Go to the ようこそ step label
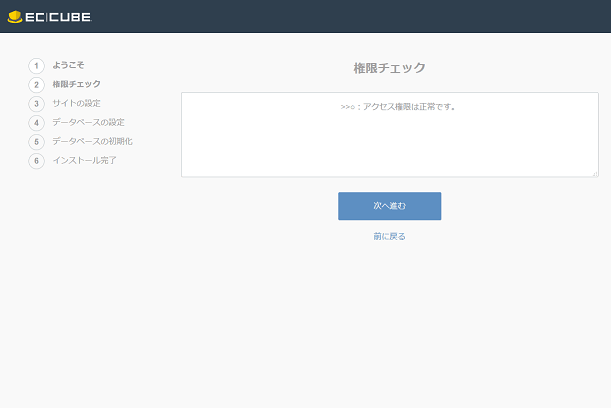Screen dimensions: 611x408 click(69, 65)
